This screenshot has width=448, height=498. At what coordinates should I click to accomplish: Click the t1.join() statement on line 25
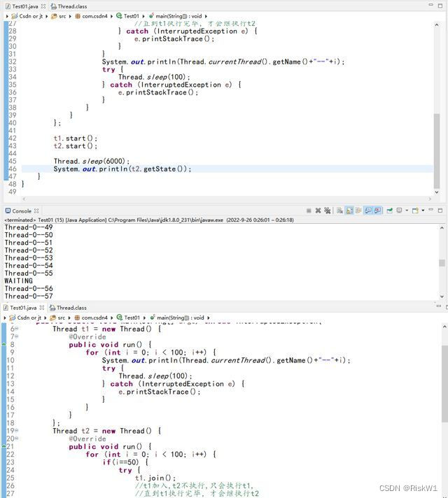155,478
